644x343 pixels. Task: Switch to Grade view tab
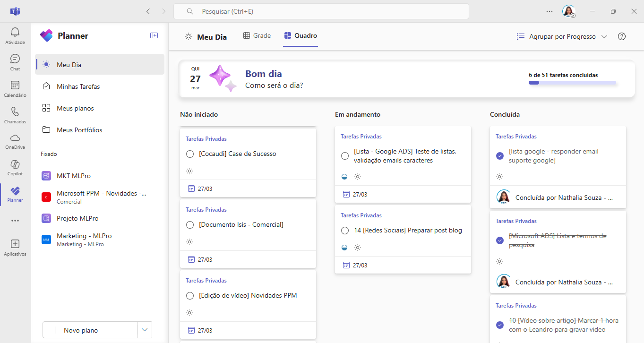[x=257, y=35]
